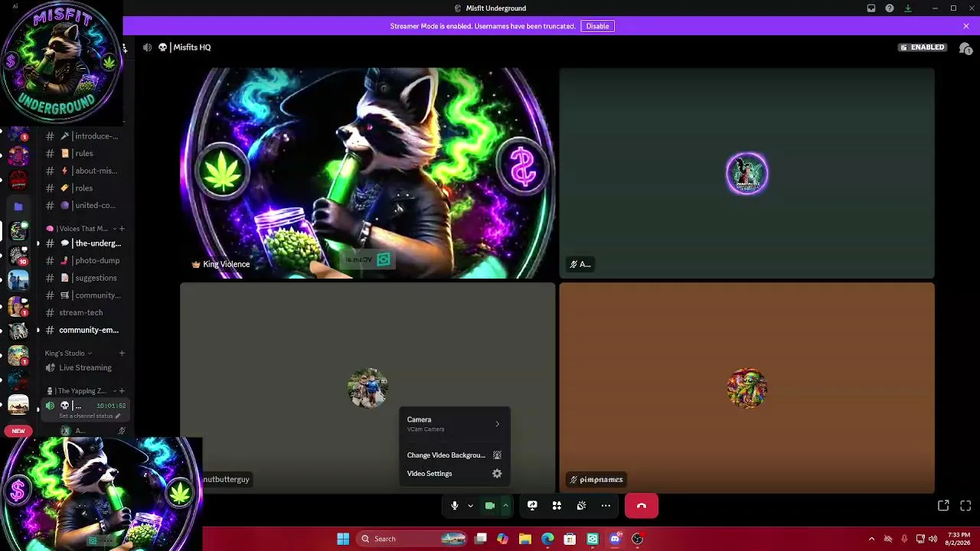
Task: Open the taskbar volume control
Action: point(933,539)
